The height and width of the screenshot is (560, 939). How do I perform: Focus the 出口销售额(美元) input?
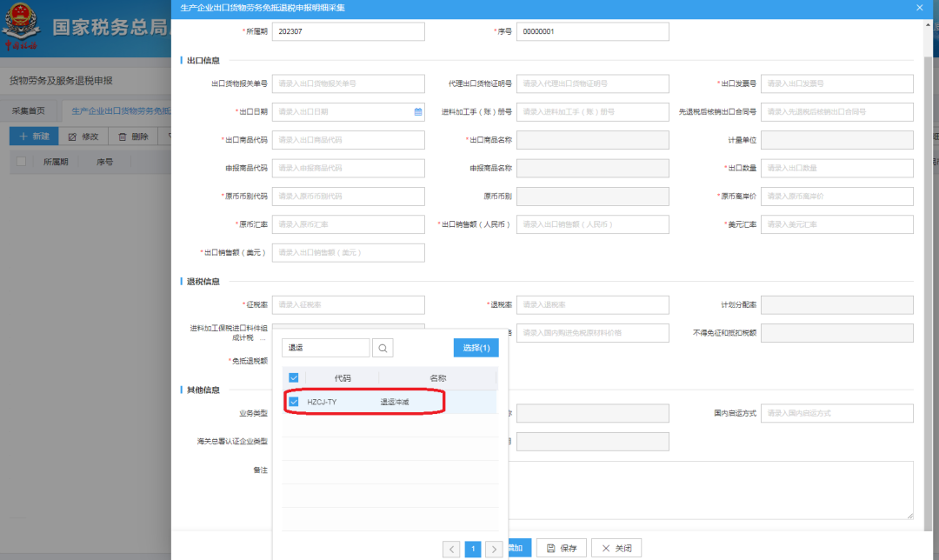tap(349, 253)
